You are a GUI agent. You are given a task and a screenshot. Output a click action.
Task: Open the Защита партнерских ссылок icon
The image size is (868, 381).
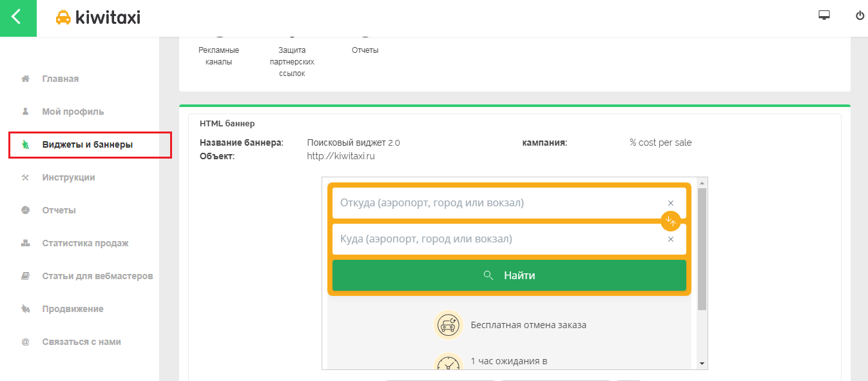tap(291, 35)
